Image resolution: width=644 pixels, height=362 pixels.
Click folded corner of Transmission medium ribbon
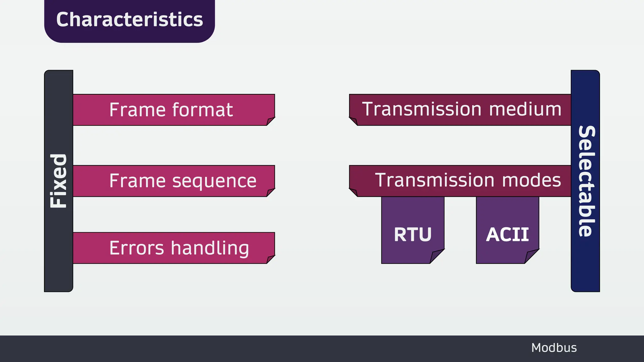point(353,121)
